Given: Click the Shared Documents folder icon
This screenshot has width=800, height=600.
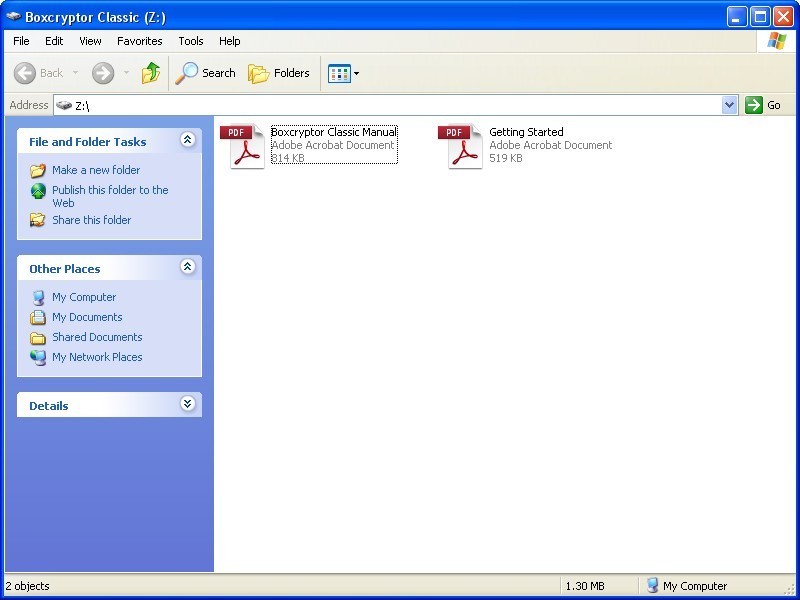Looking at the screenshot, I should point(38,338).
